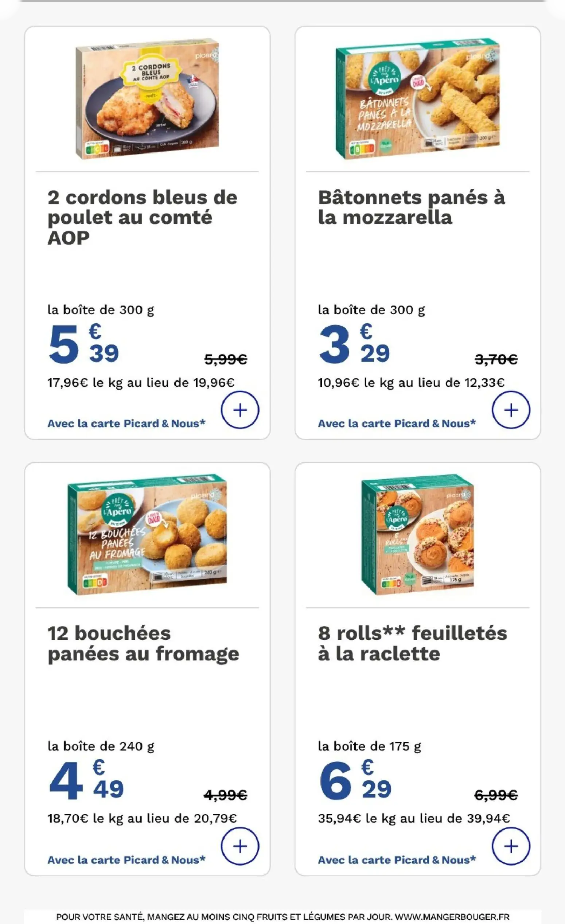Add cordons bleus au comté to cart

point(240,410)
